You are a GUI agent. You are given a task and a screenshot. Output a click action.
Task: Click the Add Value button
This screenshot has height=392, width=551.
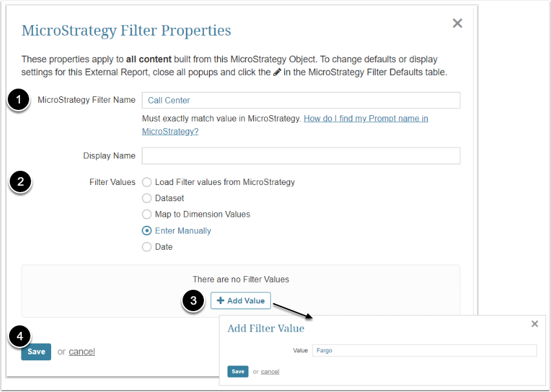pos(240,301)
